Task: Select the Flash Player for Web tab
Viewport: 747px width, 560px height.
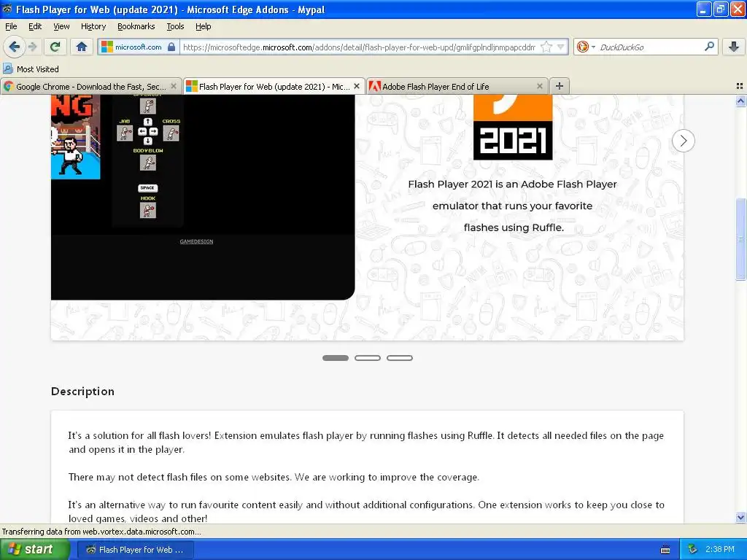Action: pyautogui.click(x=274, y=86)
